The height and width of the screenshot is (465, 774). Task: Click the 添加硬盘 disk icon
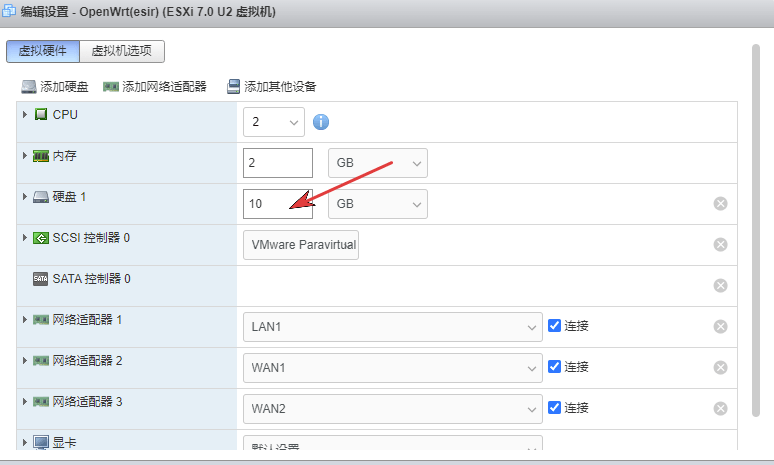(29, 87)
